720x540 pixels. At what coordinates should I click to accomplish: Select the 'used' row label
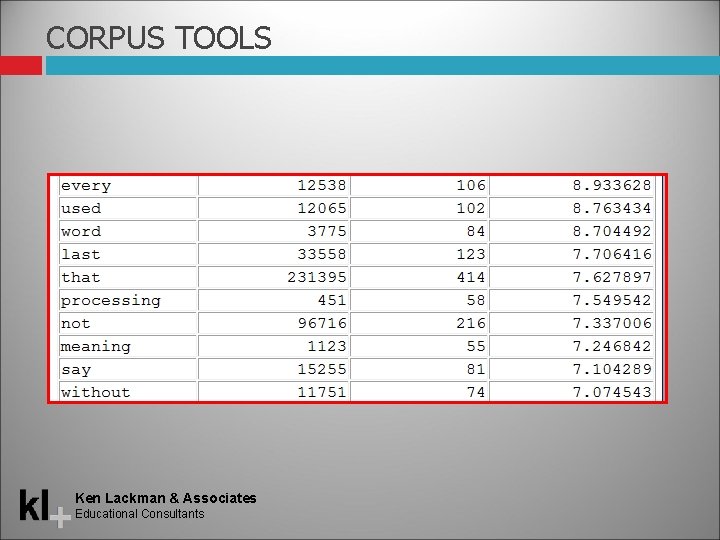(81, 208)
